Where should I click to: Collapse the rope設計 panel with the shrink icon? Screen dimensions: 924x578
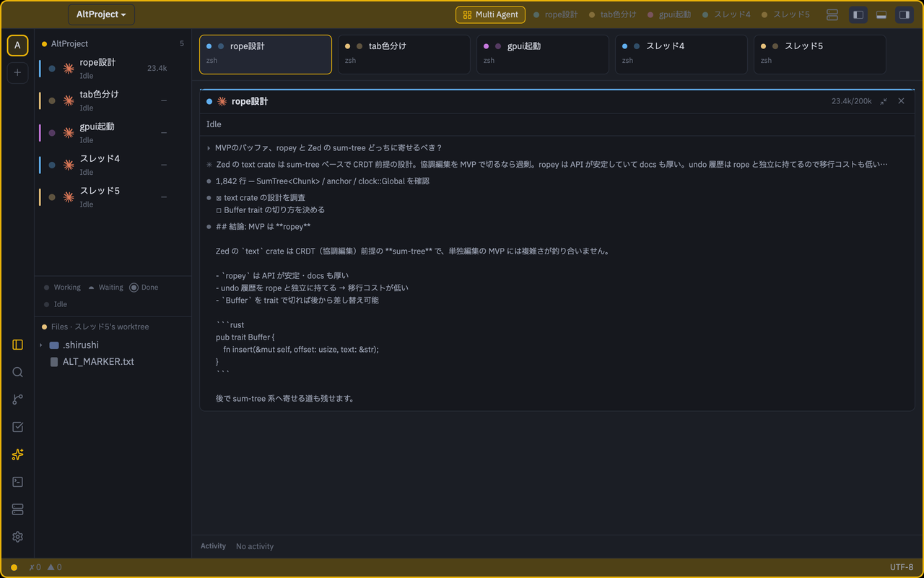pyautogui.click(x=884, y=101)
